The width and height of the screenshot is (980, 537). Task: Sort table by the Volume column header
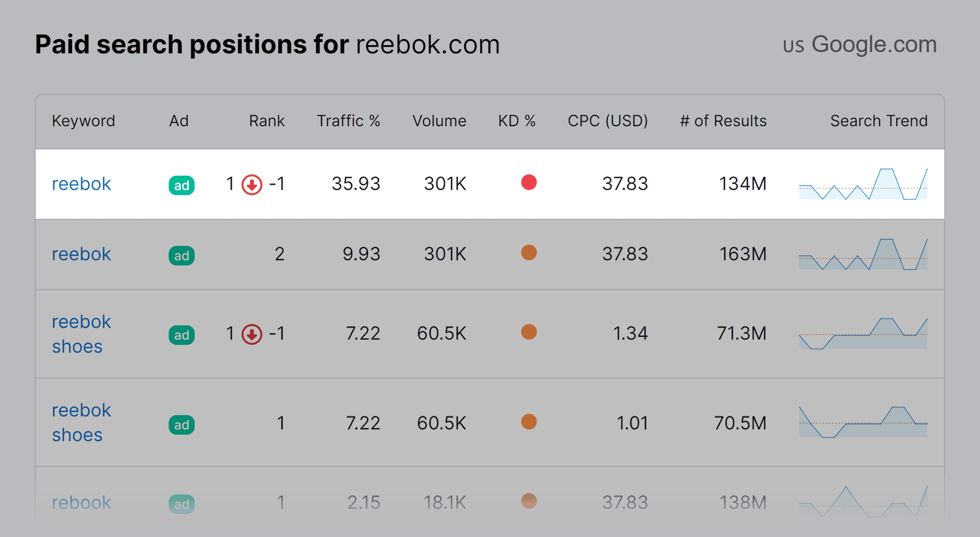point(439,121)
